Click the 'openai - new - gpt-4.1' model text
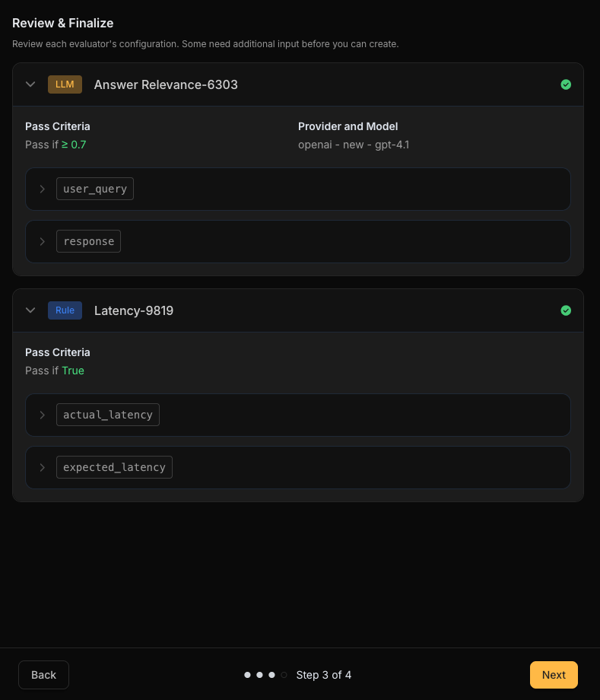The width and height of the screenshot is (600, 700). point(354,145)
